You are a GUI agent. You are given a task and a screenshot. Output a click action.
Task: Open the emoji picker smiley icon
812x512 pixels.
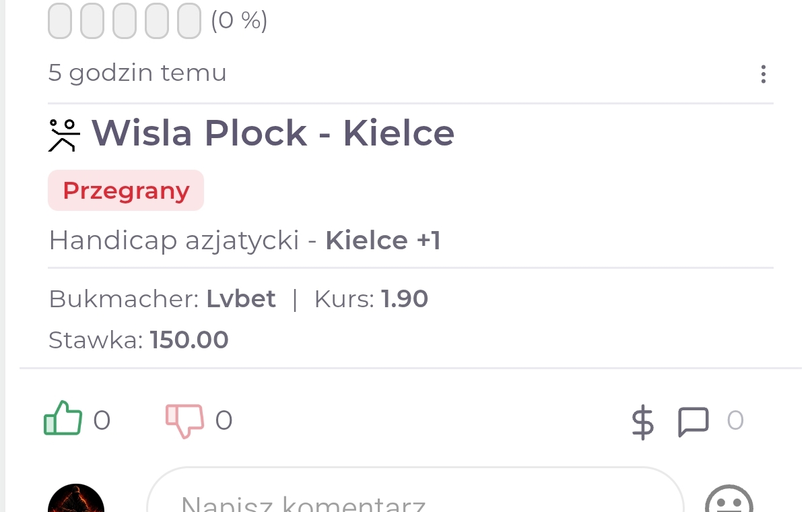point(728,502)
